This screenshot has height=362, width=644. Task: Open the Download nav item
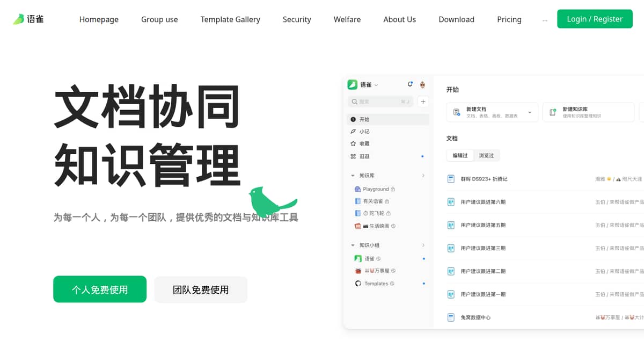tap(456, 19)
